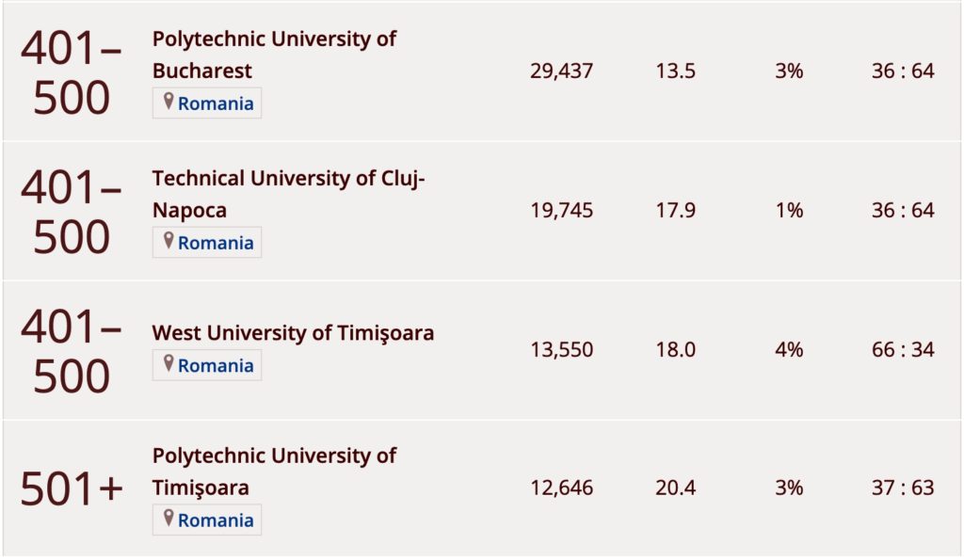
Task: Click the map pin under West University of Timişoara
Action: pos(169,364)
